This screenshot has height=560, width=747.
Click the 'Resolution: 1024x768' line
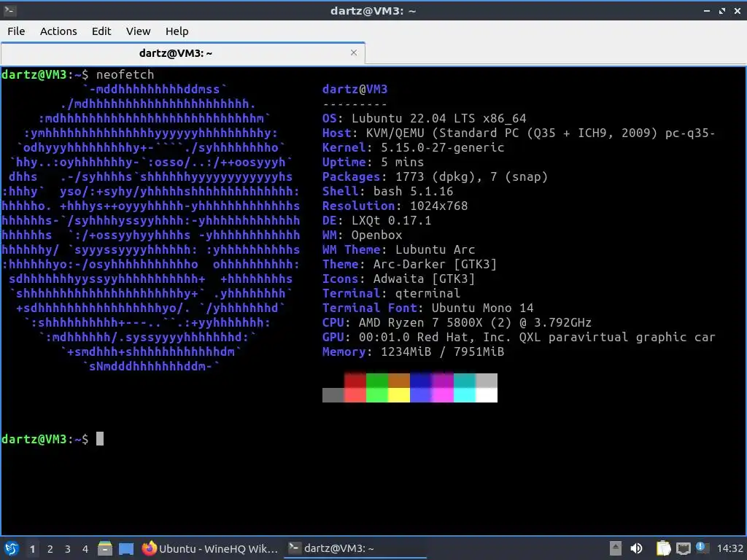coord(395,206)
